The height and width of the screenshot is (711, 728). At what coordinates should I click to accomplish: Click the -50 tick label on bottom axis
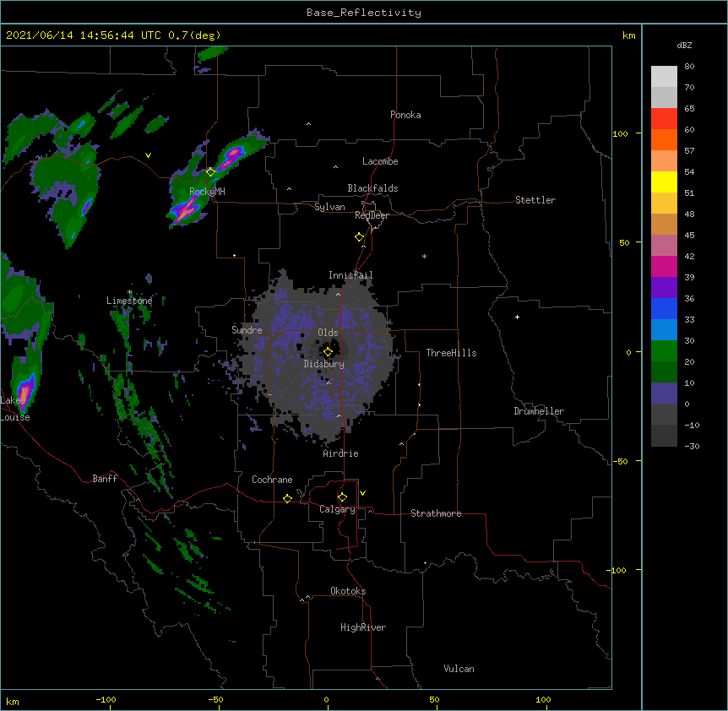click(215, 699)
